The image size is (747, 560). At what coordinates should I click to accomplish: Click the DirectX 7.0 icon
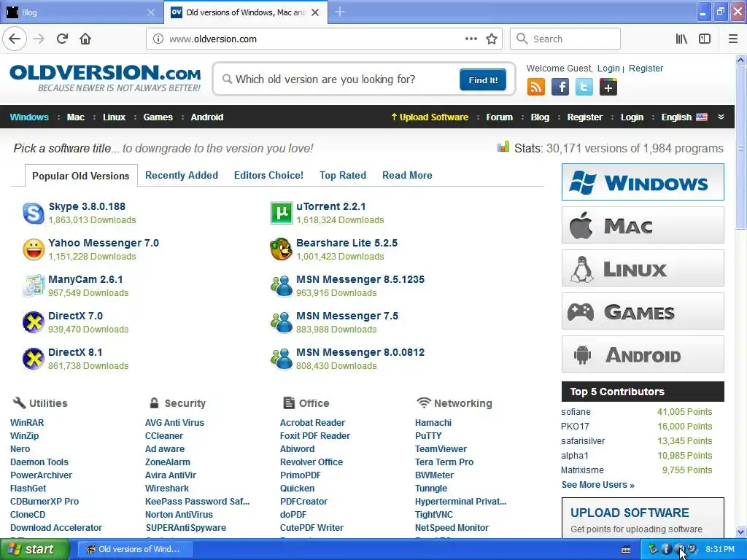pos(34,322)
